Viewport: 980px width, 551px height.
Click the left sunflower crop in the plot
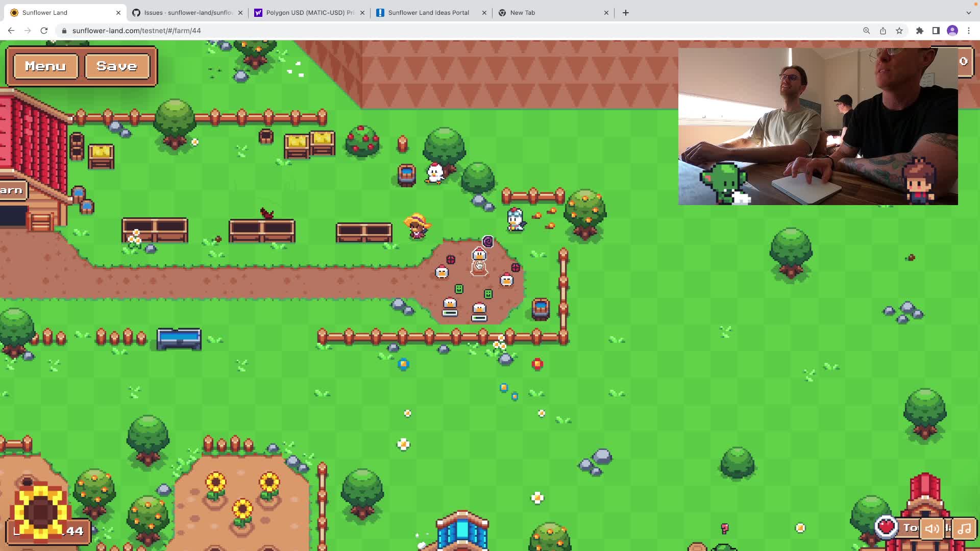[215, 485]
